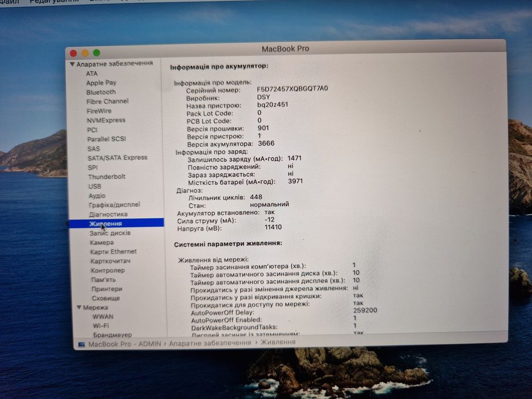532x399 pixels.
Task: Open the Аудіо entry
Action: coord(97,196)
